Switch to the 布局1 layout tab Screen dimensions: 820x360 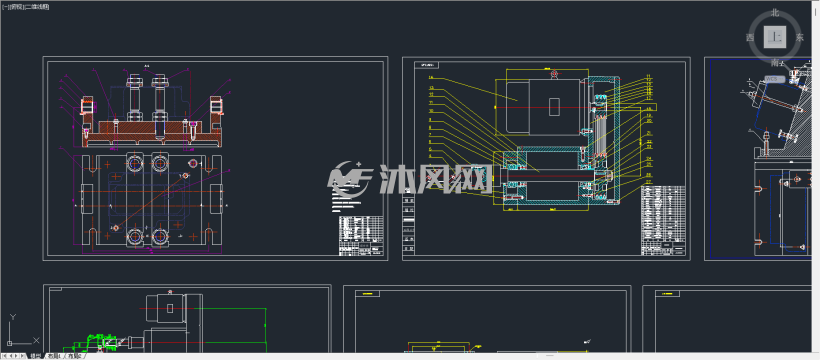tap(54, 356)
